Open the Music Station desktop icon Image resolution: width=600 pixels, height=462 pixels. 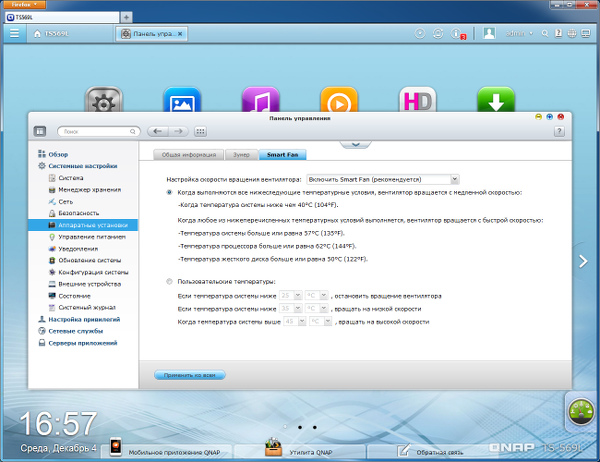click(261, 100)
